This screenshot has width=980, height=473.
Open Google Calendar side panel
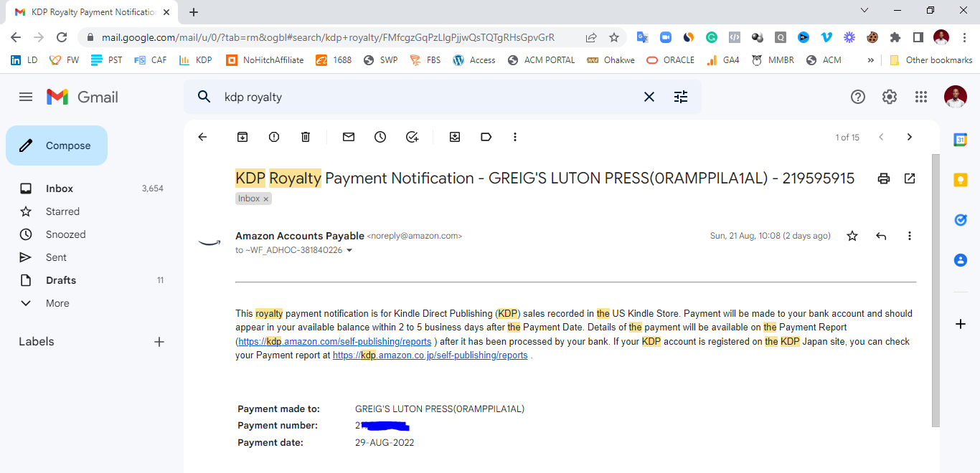pos(961,140)
